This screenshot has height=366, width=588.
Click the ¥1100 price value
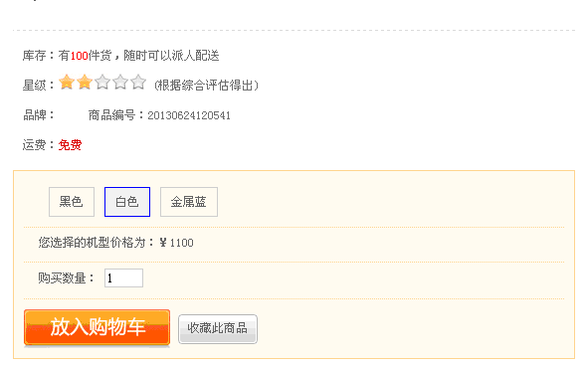click(176, 243)
